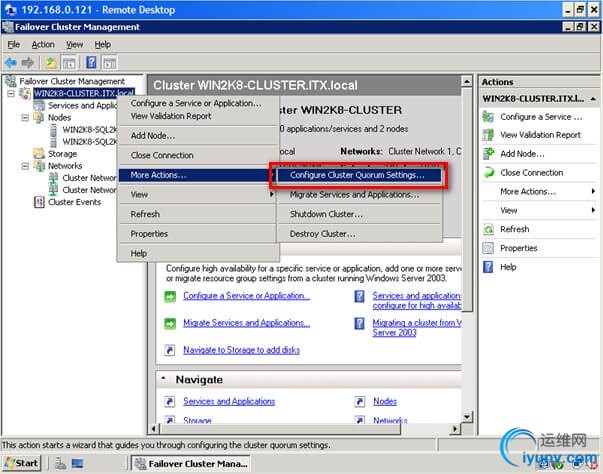Click the Start button

pos(21,464)
